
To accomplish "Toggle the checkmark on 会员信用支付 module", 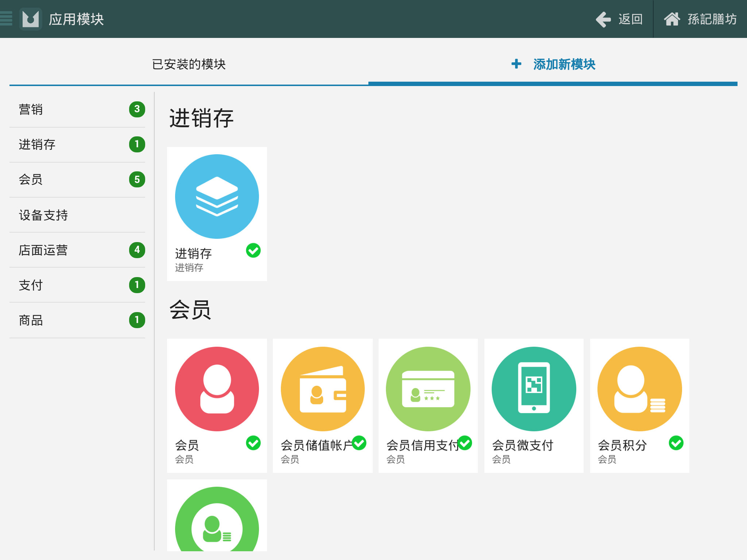I will (x=465, y=443).
